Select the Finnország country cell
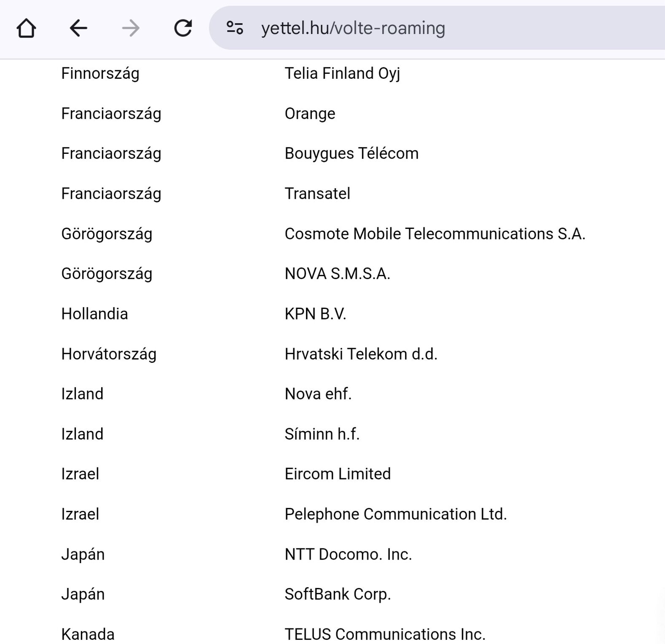Screen dimensions: 665x644 click(100, 73)
